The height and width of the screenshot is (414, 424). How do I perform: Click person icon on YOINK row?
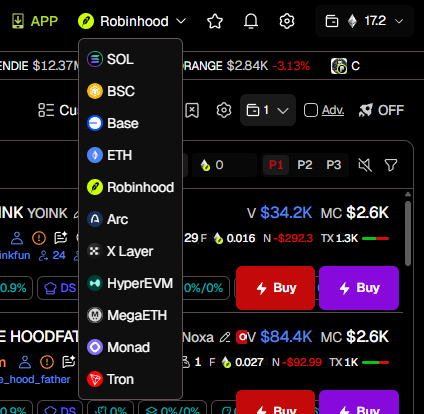tap(17, 238)
